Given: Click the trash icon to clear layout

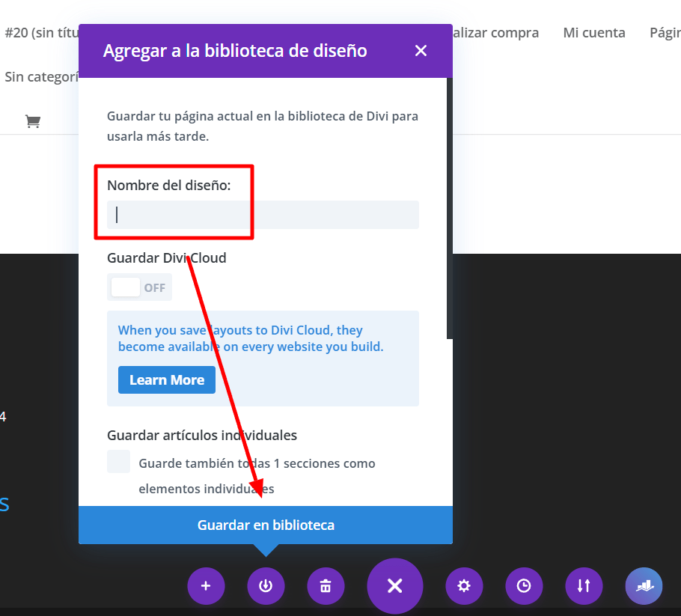Looking at the screenshot, I should coord(326,585).
